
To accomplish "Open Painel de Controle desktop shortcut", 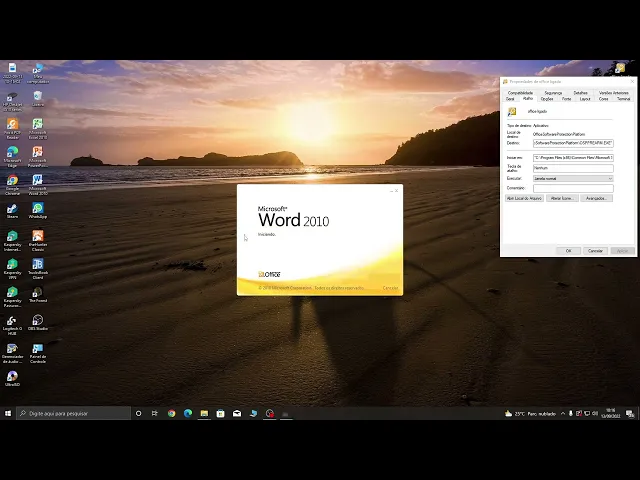I will coord(38,353).
